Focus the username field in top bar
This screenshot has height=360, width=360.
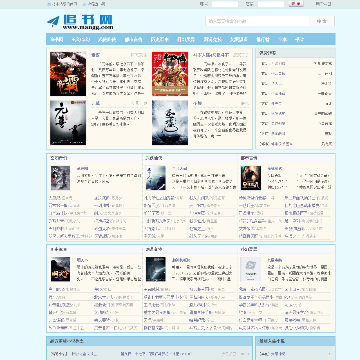click(225, 4)
